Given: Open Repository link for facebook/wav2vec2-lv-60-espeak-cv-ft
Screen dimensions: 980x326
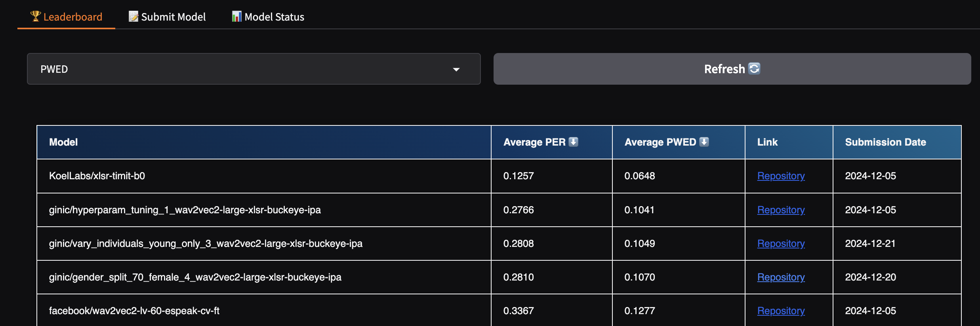Looking at the screenshot, I should pyautogui.click(x=781, y=311).
